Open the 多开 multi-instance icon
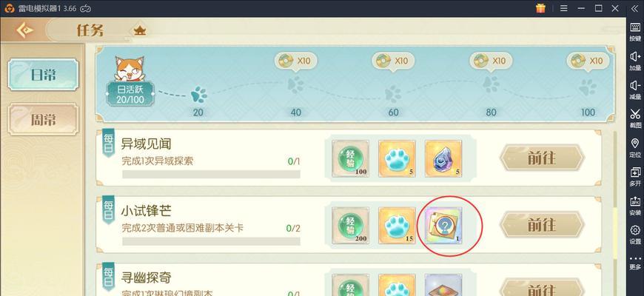The image size is (644, 296). click(x=635, y=177)
